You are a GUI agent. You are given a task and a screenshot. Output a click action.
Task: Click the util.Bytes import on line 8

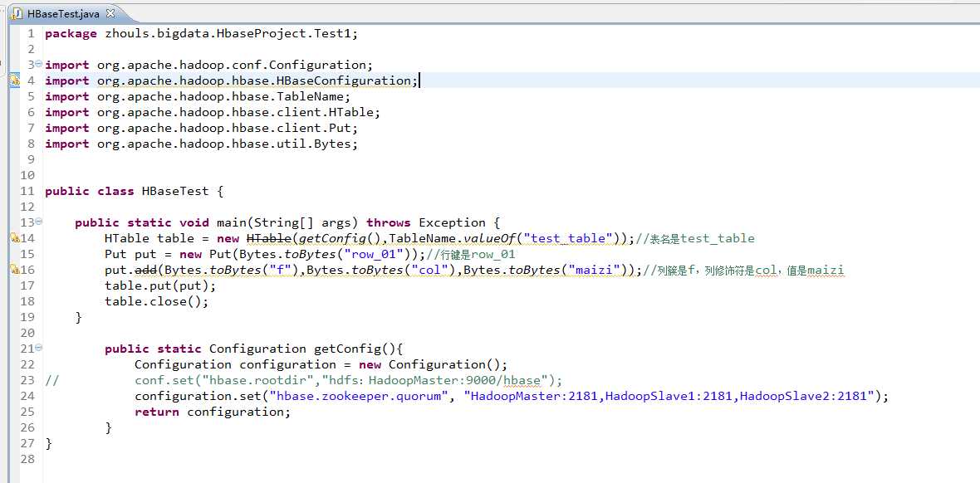[x=227, y=144]
